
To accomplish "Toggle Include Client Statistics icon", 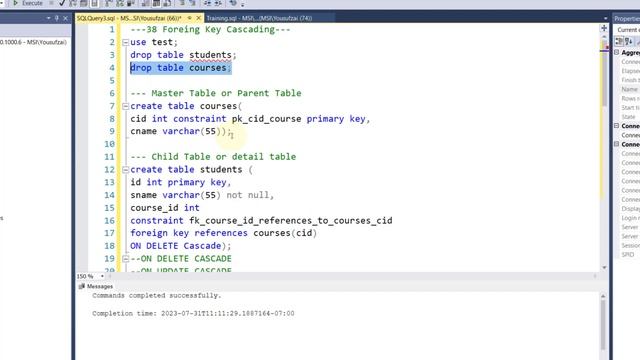I will [x=131, y=3].
